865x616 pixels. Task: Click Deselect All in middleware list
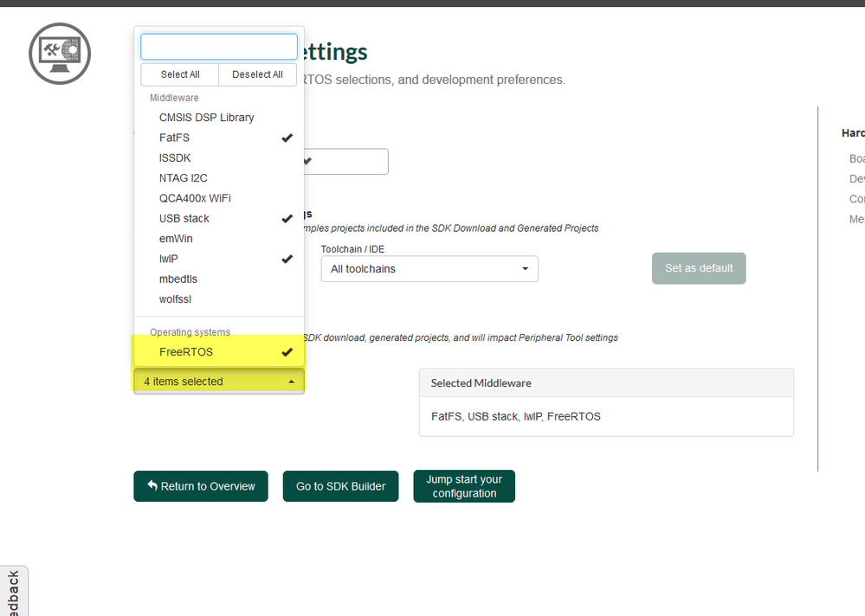click(x=258, y=74)
